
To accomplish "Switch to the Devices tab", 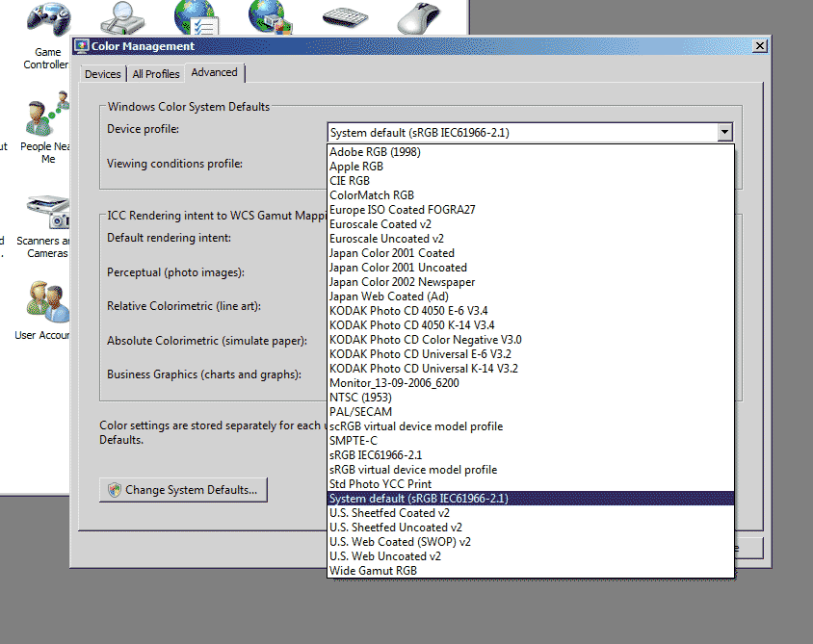I will tap(103, 74).
